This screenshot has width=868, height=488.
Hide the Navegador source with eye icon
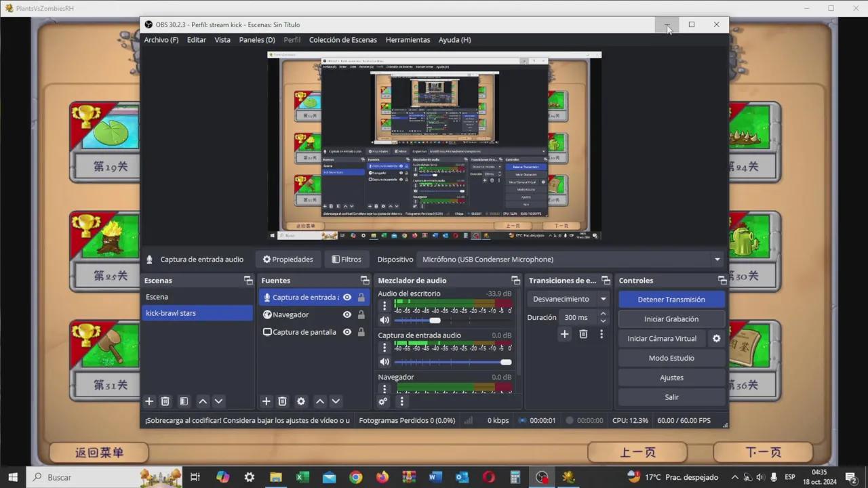(347, 314)
